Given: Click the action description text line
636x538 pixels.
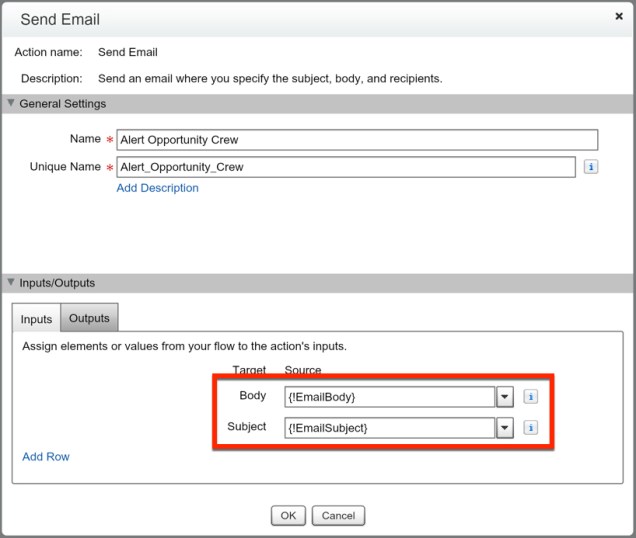Looking at the screenshot, I should click(x=270, y=78).
